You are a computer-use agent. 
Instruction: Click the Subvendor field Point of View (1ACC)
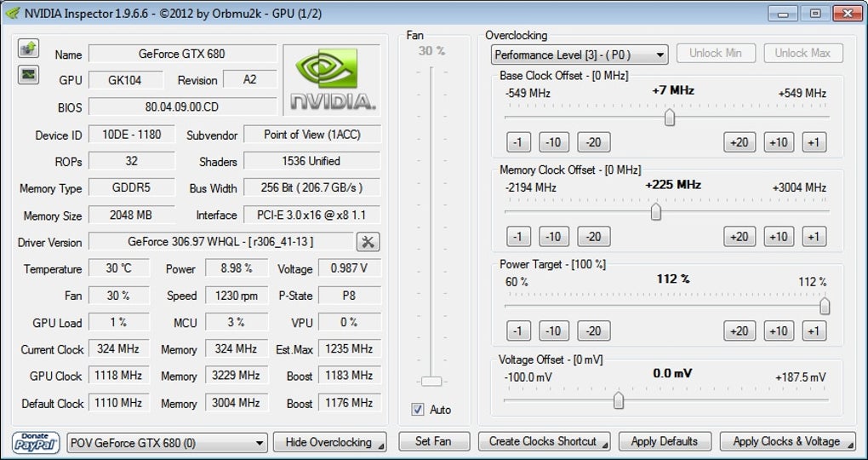pos(312,134)
